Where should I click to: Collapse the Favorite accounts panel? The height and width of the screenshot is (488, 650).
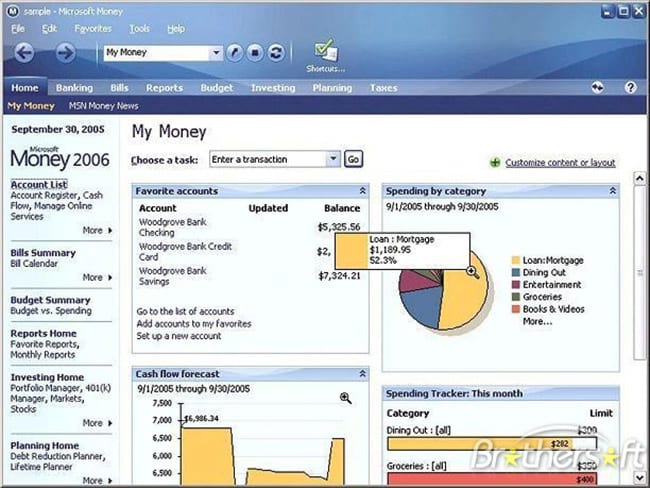tap(362, 191)
